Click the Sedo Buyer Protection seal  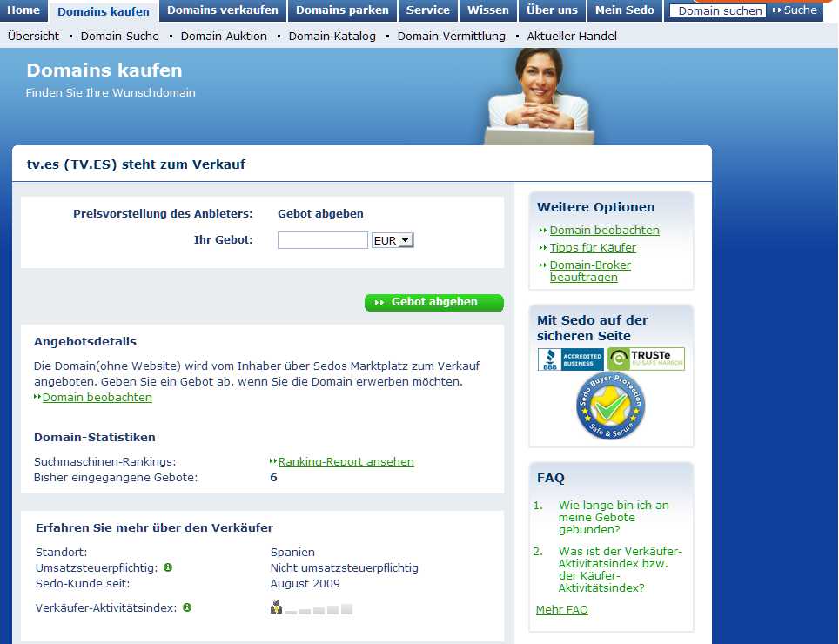(x=610, y=406)
